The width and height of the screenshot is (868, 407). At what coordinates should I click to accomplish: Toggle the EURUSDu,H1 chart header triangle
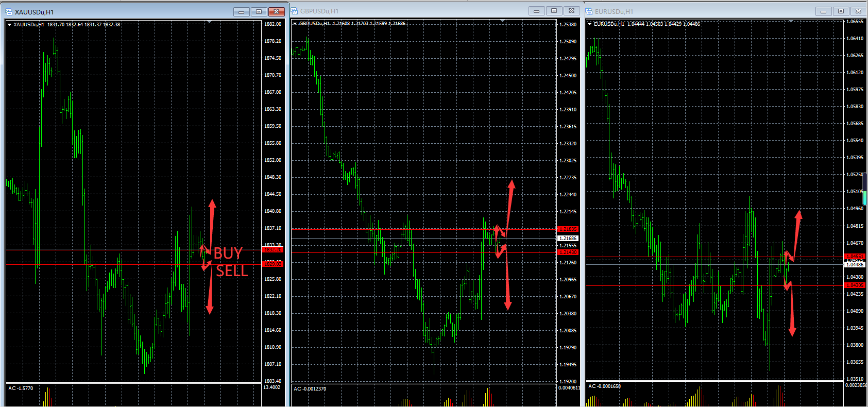pyautogui.click(x=589, y=24)
